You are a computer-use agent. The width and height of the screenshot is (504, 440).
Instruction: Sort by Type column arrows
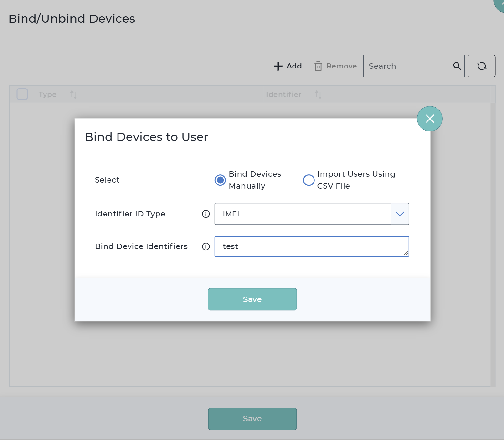(x=73, y=95)
